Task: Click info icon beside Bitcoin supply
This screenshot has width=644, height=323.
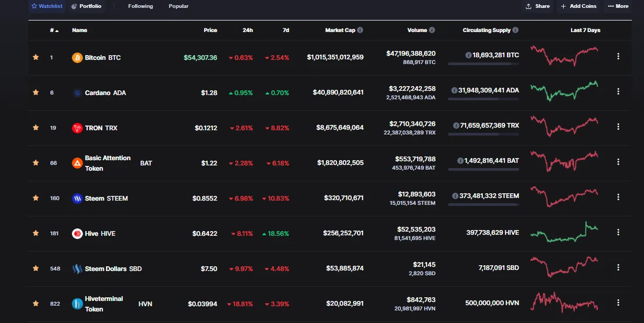Action: tap(468, 55)
